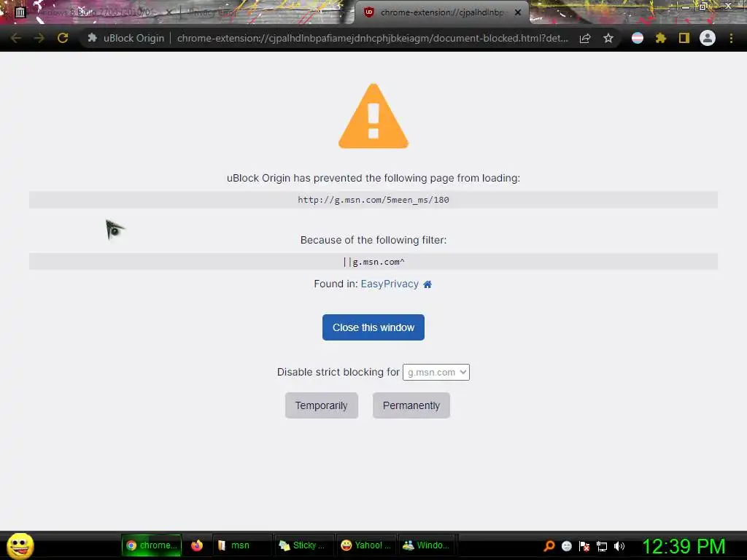Close the chrome-extension tab with its X
The height and width of the screenshot is (560, 747).
pyautogui.click(x=518, y=12)
